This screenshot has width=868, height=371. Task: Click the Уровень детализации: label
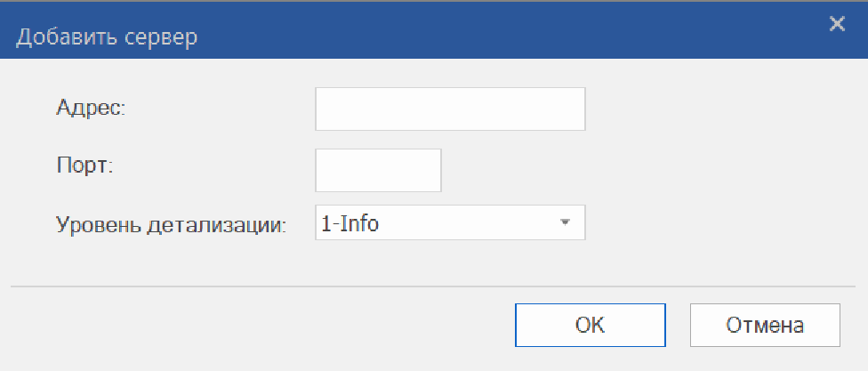tap(173, 224)
